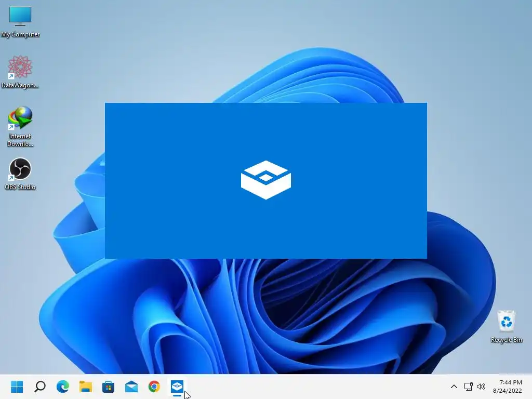Viewport: 532px width, 399px height.
Task: Click the 'Recycle Bin' label text
Action: [506, 340]
